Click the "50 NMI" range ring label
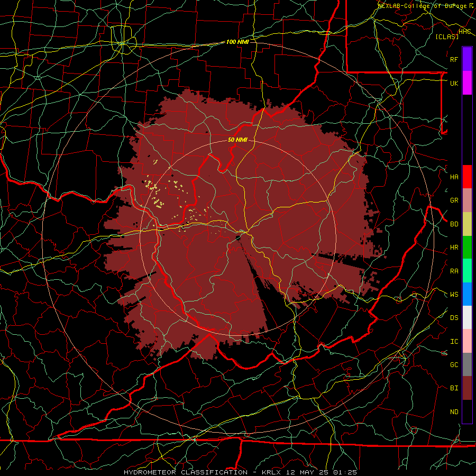This screenshot has width=476, height=476. [237, 140]
